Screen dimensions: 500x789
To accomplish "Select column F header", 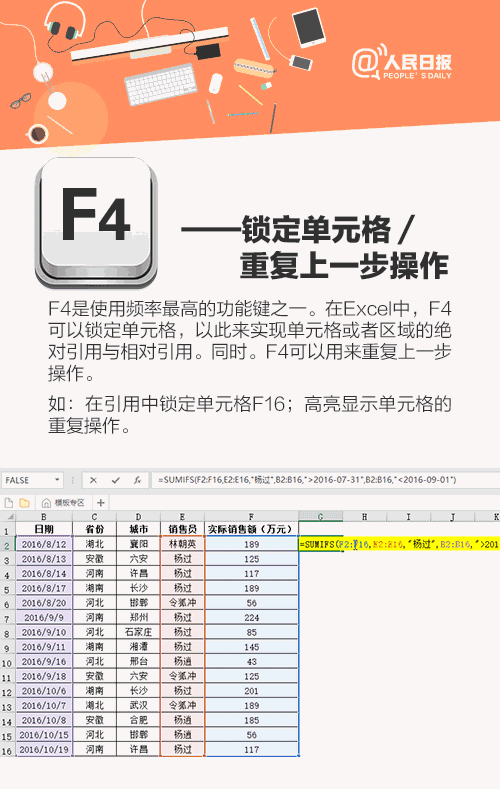I will tap(252, 517).
